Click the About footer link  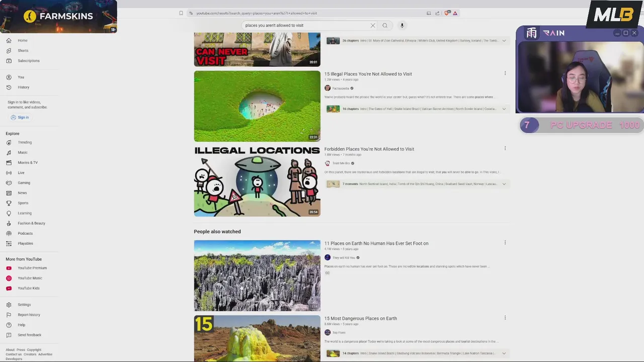coord(10,350)
